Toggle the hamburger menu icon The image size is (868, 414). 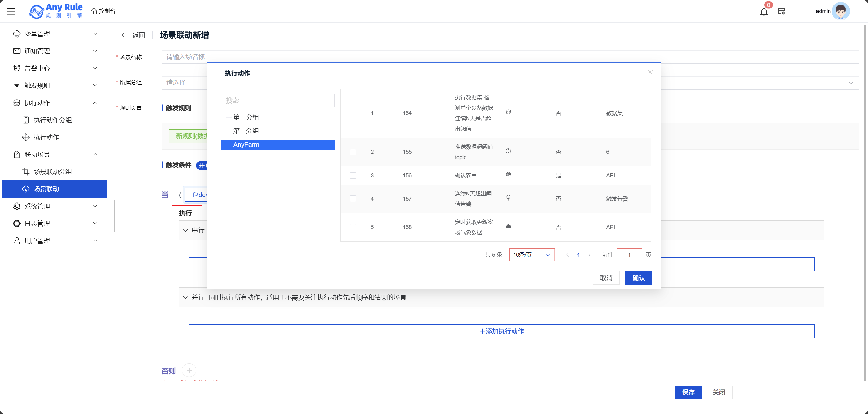coord(12,11)
